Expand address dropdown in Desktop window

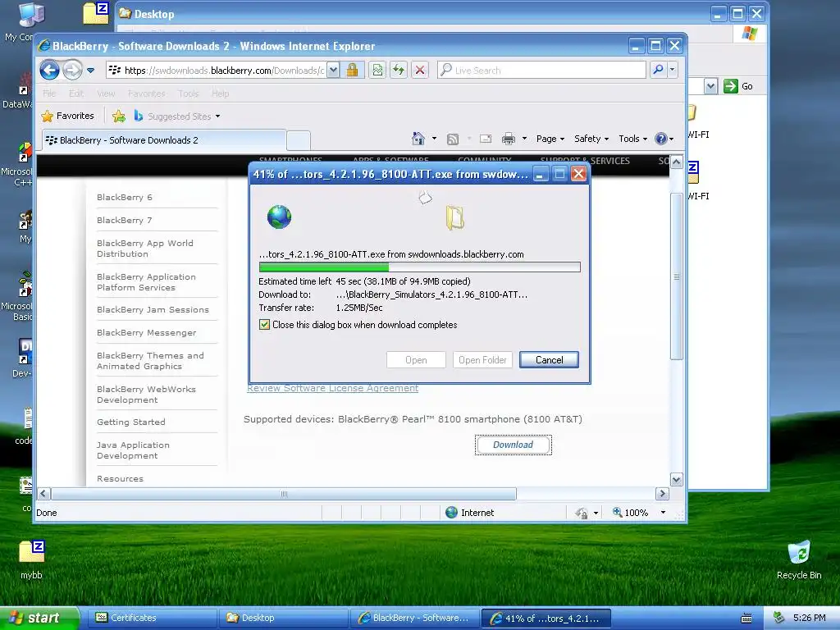click(x=710, y=86)
